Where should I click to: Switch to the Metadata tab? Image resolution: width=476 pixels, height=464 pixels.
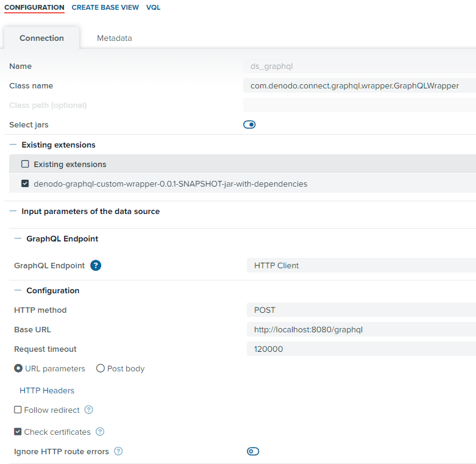click(x=115, y=38)
